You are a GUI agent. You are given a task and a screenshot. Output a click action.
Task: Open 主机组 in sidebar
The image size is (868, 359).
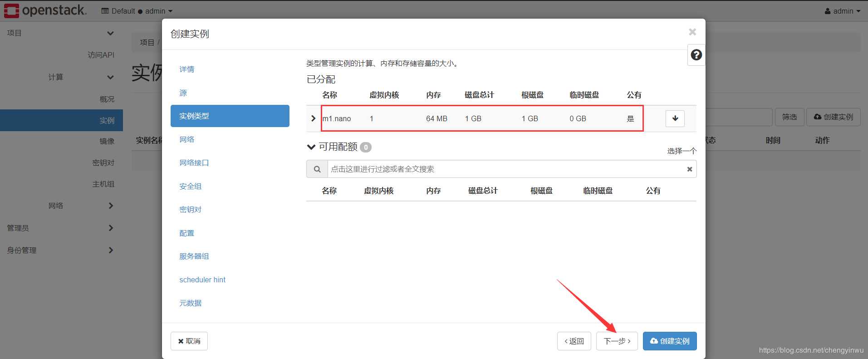coord(103,184)
